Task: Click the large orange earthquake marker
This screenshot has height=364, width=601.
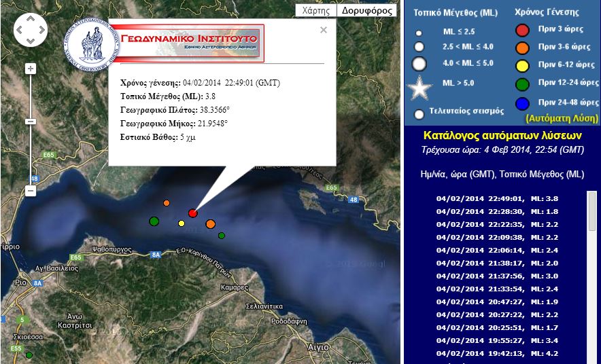Action: coord(211,224)
